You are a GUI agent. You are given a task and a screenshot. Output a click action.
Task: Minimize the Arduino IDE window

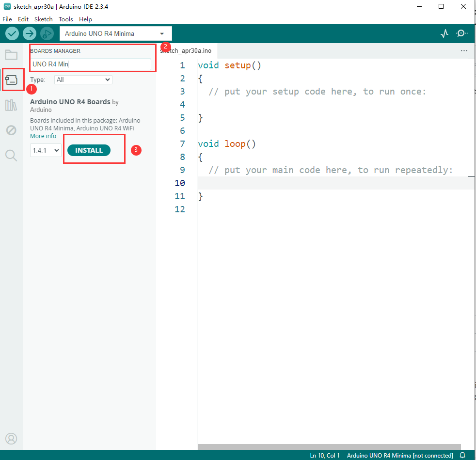tap(419, 6)
